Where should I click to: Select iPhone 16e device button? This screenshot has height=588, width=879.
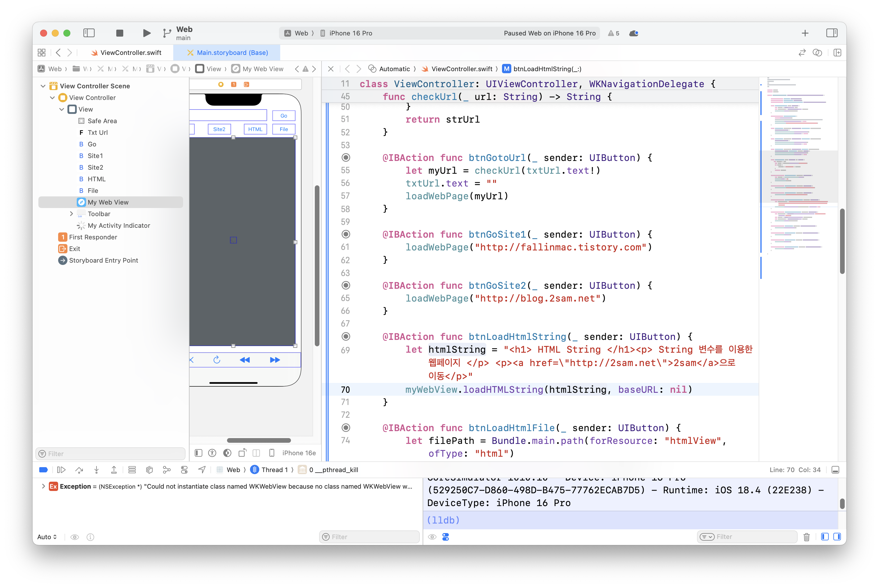(299, 453)
